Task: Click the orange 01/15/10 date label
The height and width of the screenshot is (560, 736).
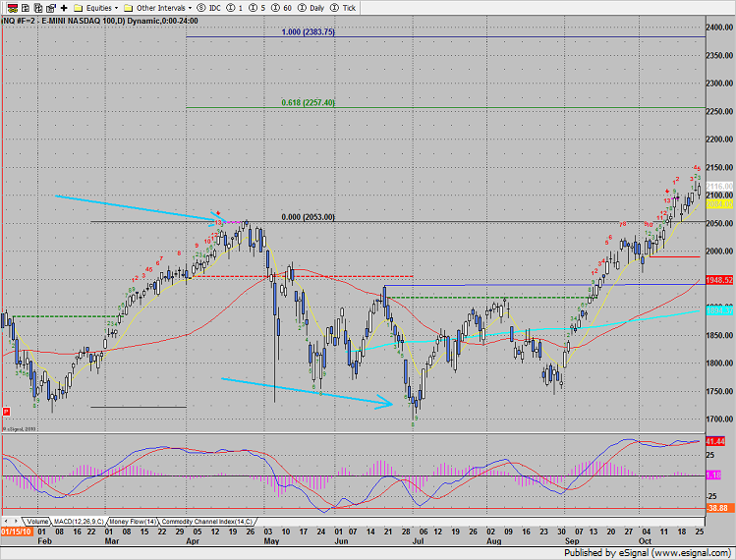Action: pos(16,532)
